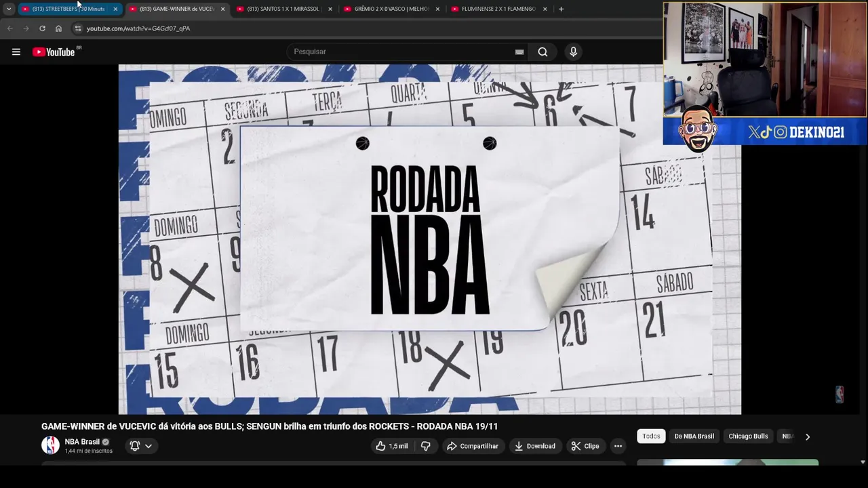The image size is (868, 488).
Task: Switch to SANTOS 1 X 1 MIRASSOL tab
Action: [283, 9]
